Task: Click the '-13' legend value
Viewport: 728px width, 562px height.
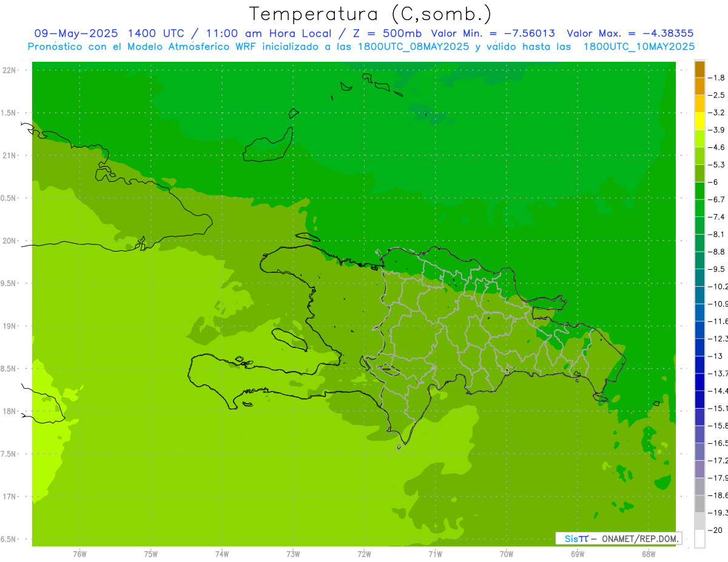Action: coord(715,356)
